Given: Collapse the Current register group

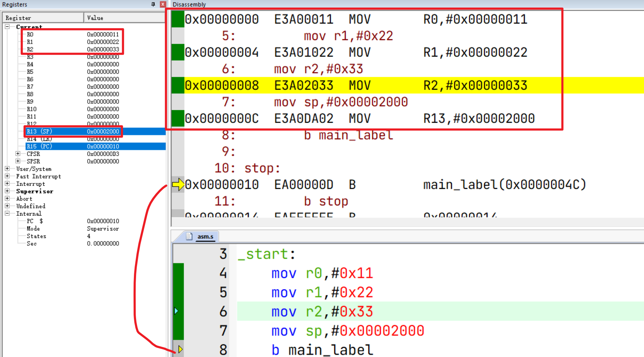Looking at the screenshot, I should pos(7,27).
